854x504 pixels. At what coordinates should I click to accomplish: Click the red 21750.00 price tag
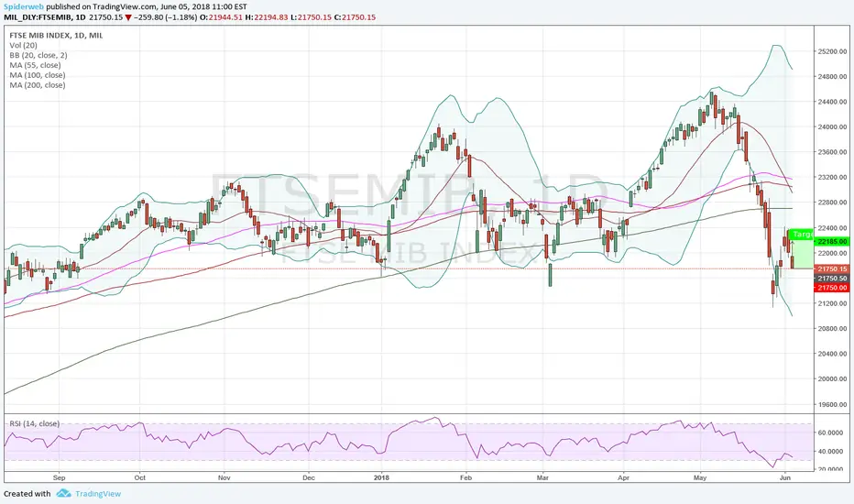pos(832,288)
